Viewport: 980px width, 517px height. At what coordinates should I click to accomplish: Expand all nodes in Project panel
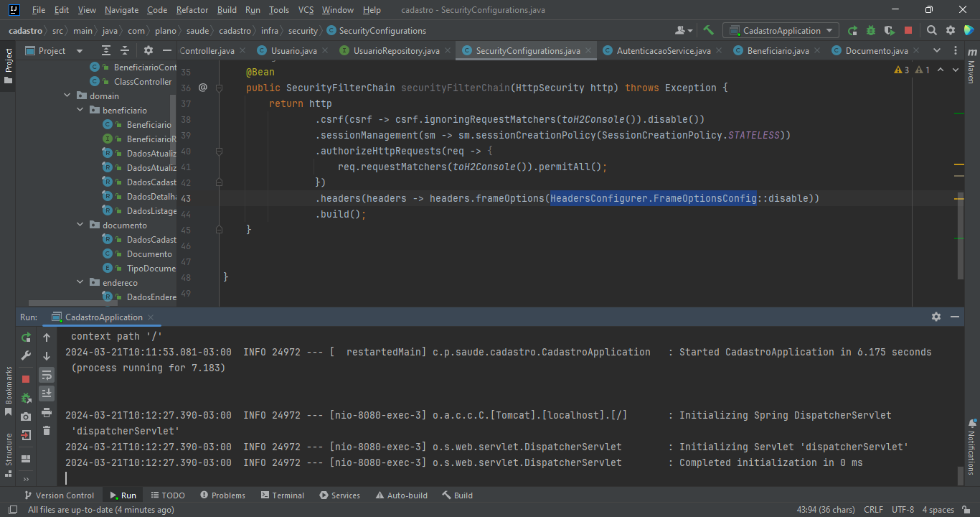[x=106, y=50]
